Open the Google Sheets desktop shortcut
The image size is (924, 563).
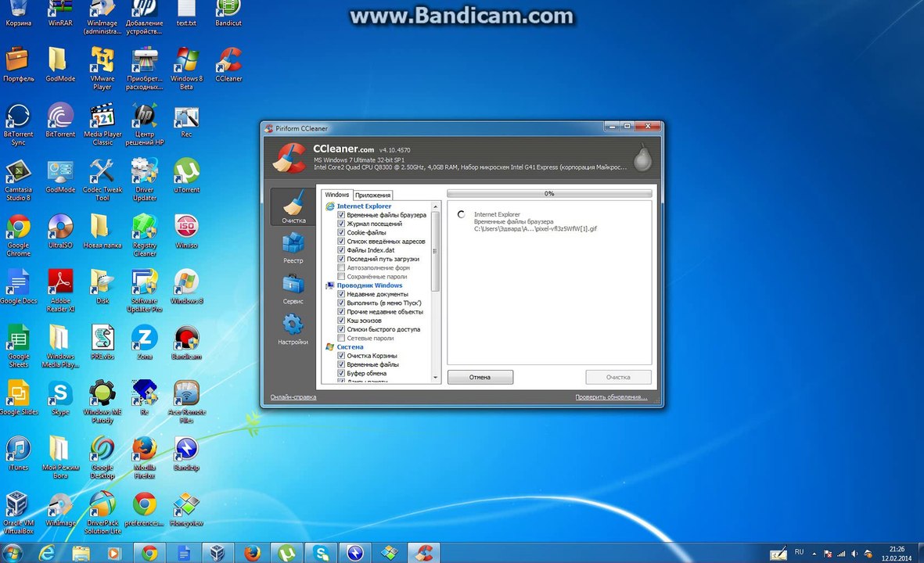click(x=18, y=346)
